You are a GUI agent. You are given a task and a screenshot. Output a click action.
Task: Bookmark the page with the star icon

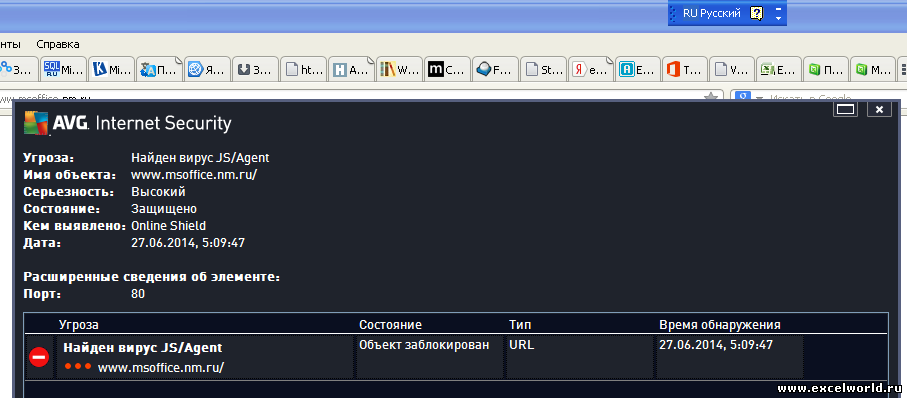(712, 96)
